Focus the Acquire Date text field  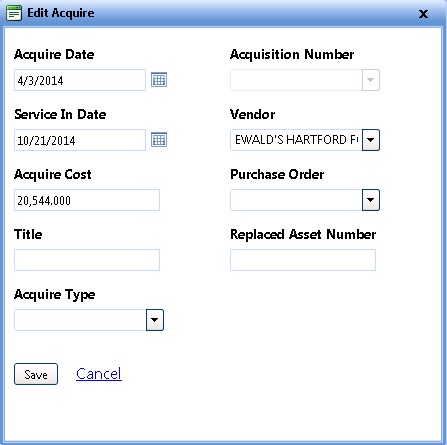pos(80,80)
